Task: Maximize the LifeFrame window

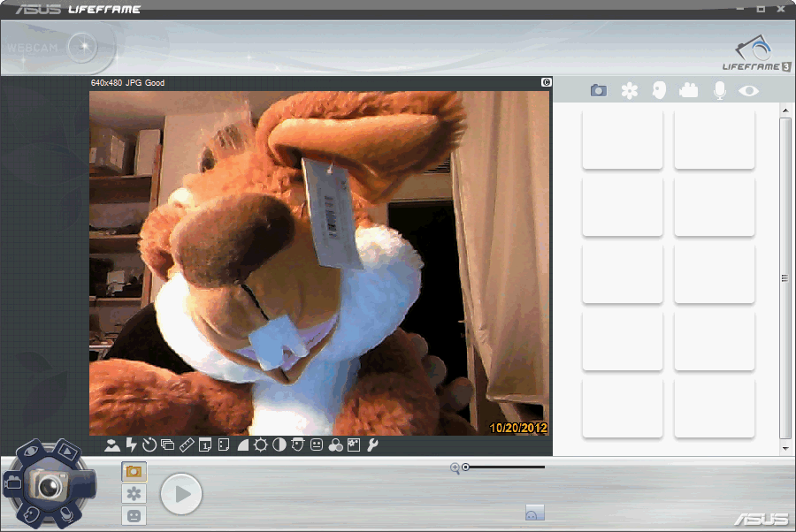Action: pos(761,9)
